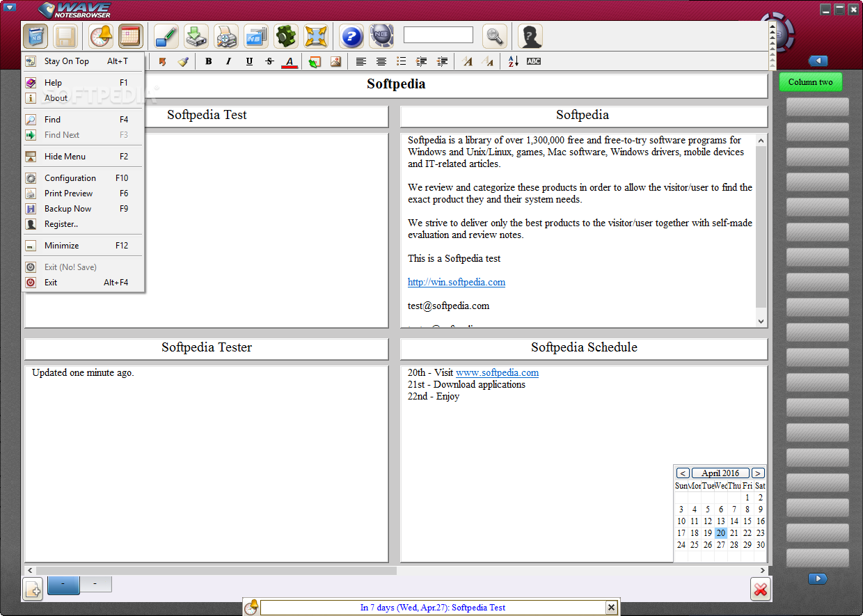Click the register user silhouette icon
The height and width of the screenshot is (616, 863).
pos(530,35)
